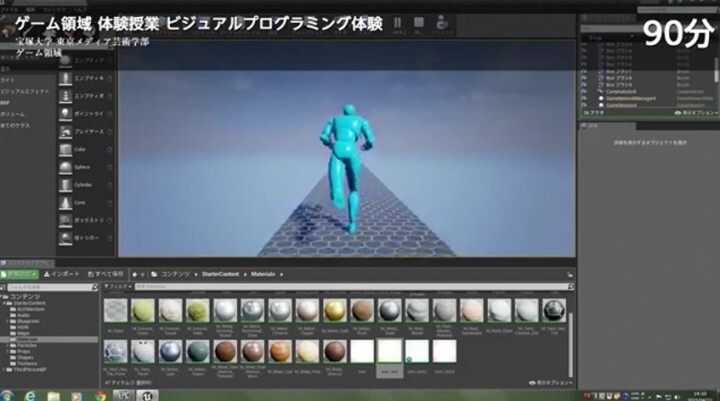
Task: Open the ウィンドウ menu
Action: (x=54, y=9)
